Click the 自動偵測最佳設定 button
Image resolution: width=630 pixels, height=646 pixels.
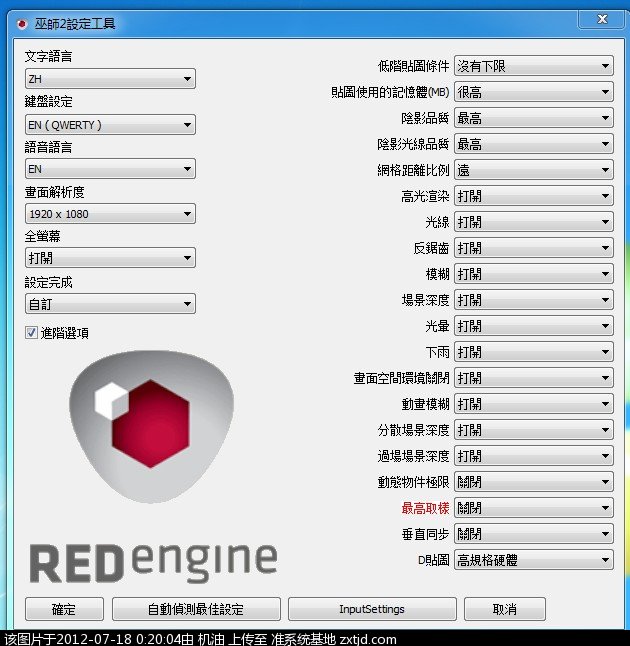pyautogui.click(x=196, y=609)
